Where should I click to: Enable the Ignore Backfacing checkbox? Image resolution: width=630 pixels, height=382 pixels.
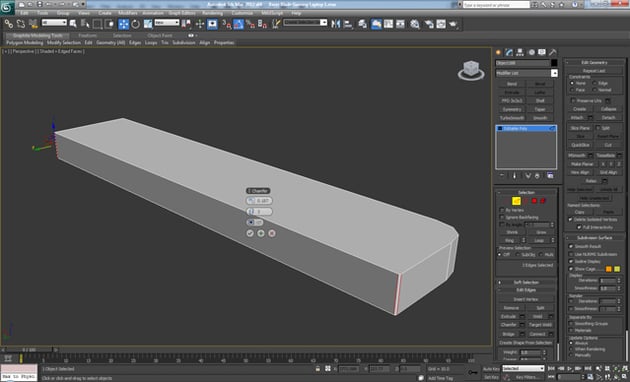point(502,217)
